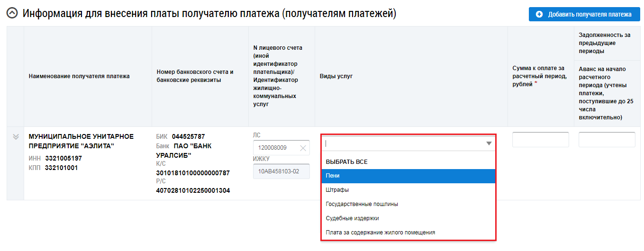This screenshot has width=644, height=251.
Task: Click the 'Добавить получателя платежа' button
Action: (x=584, y=14)
